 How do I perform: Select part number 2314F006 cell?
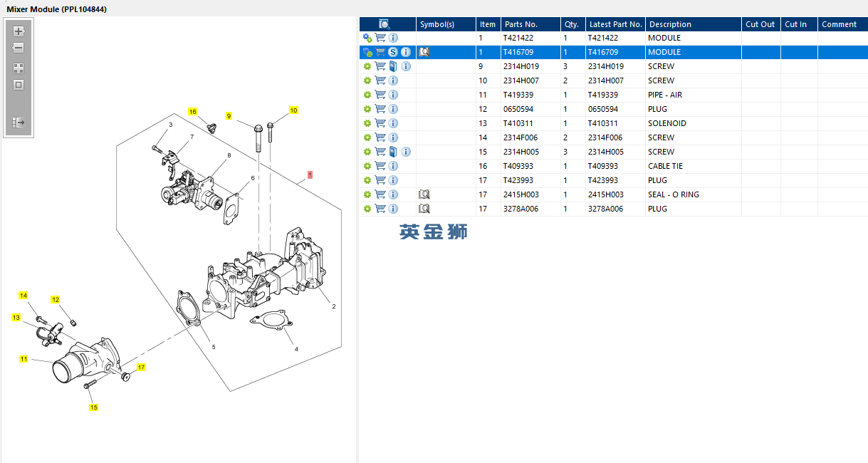[530, 137]
